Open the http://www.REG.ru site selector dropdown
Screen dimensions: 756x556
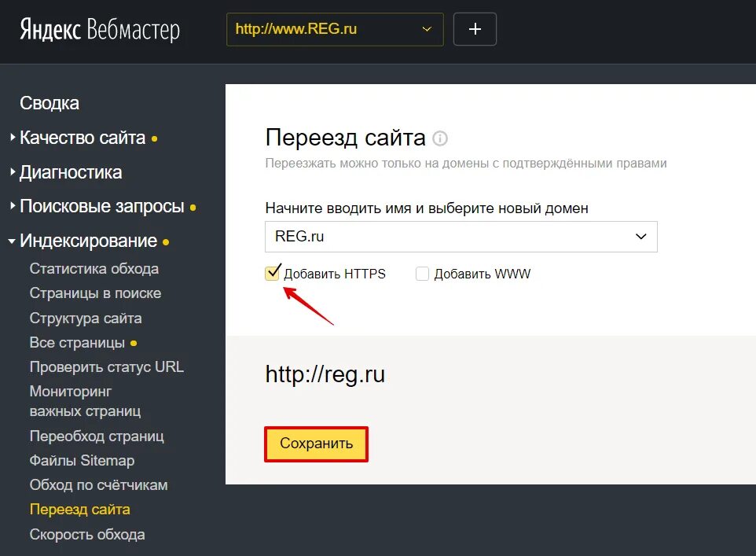click(x=335, y=29)
